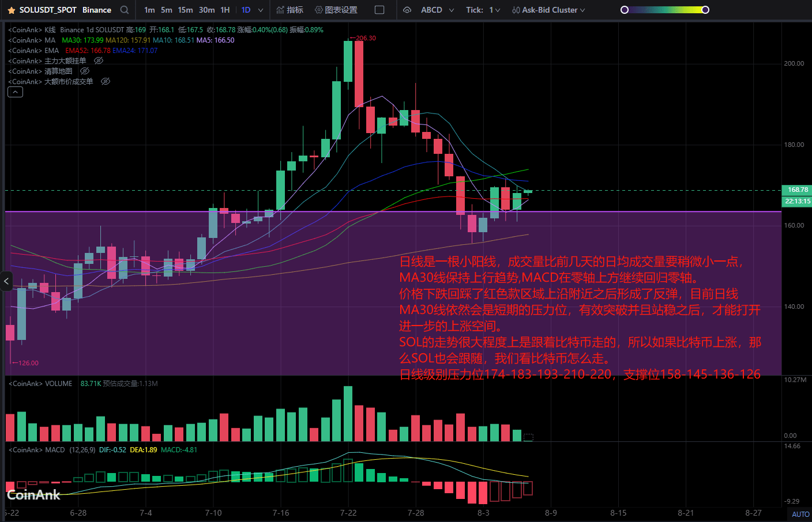Select the 30m timeframe

coord(206,10)
